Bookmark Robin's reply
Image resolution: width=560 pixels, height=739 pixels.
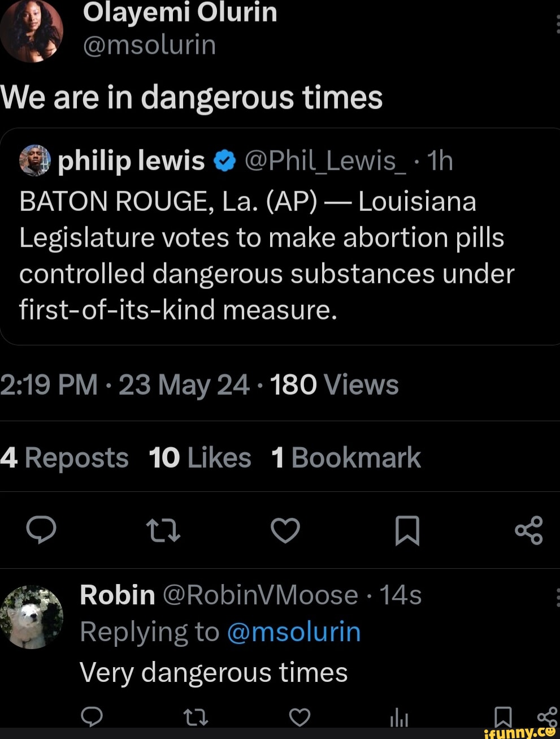[x=503, y=717]
